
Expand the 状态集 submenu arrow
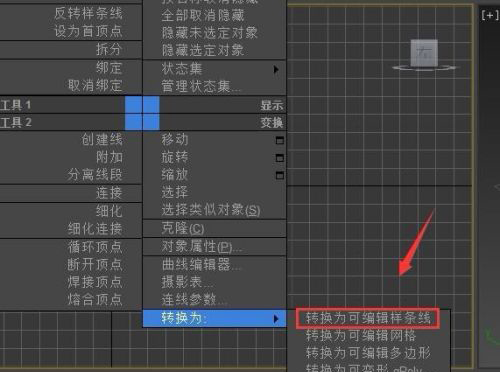276,69
